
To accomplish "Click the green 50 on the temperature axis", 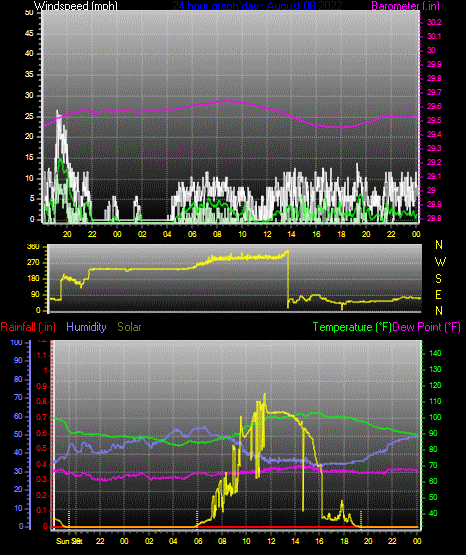I will point(433,497).
